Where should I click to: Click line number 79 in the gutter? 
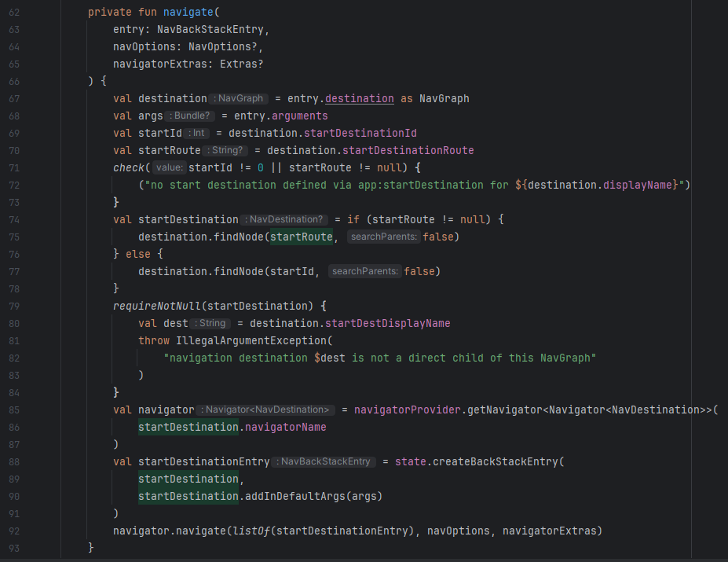(x=14, y=306)
